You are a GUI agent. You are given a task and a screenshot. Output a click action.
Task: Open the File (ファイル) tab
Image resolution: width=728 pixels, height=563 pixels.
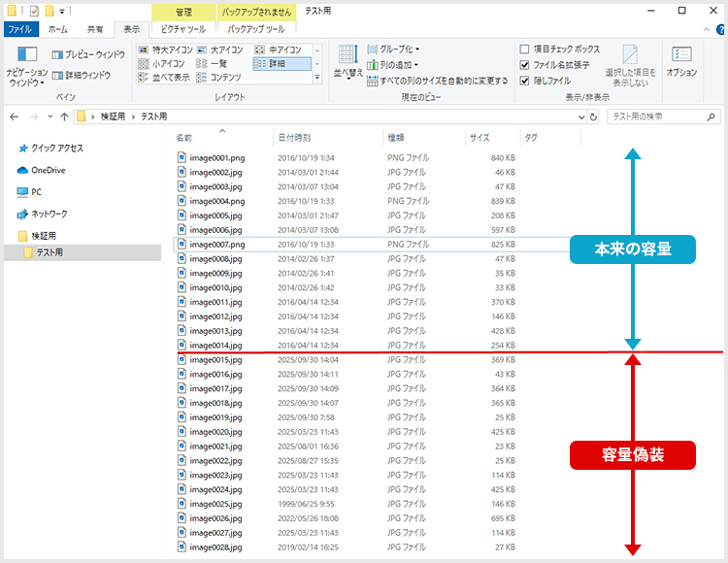pos(20,30)
